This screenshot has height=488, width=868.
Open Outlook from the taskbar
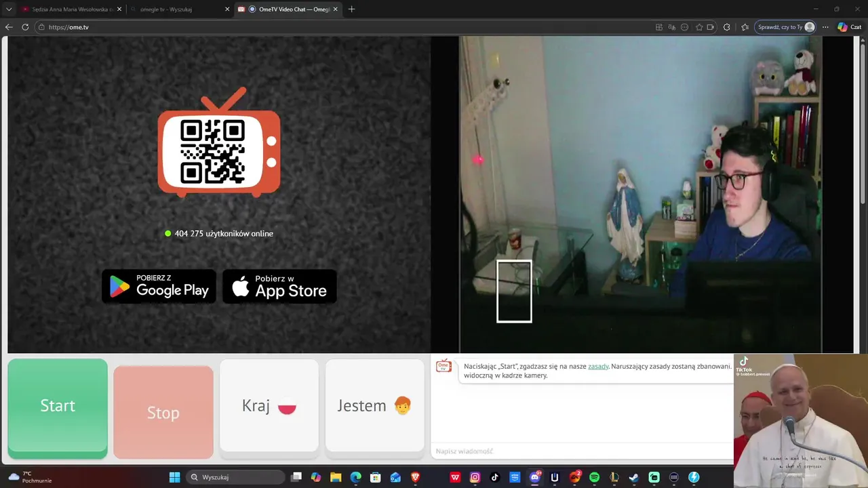click(395, 477)
